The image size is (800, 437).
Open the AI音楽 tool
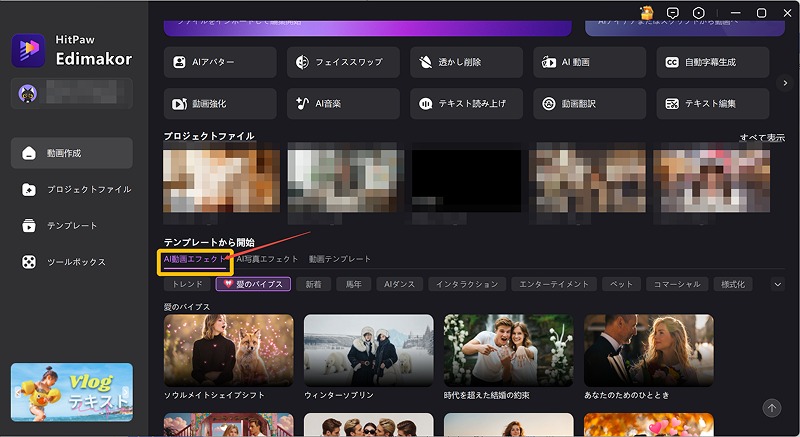click(x=343, y=104)
